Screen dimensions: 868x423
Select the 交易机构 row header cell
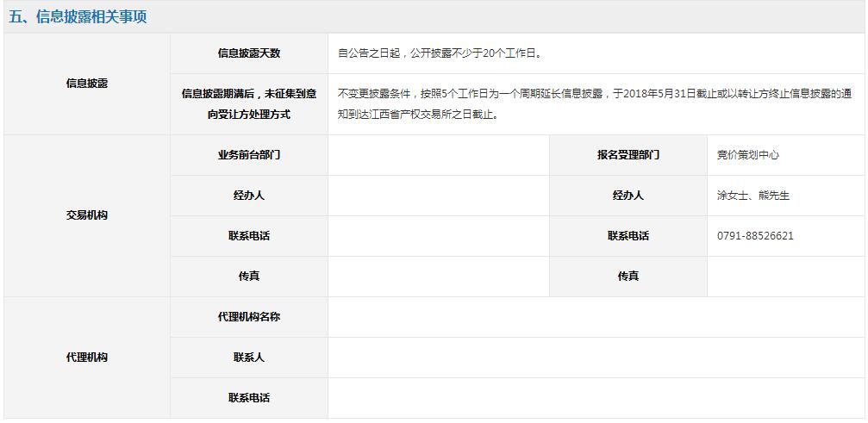click(87, 215)
